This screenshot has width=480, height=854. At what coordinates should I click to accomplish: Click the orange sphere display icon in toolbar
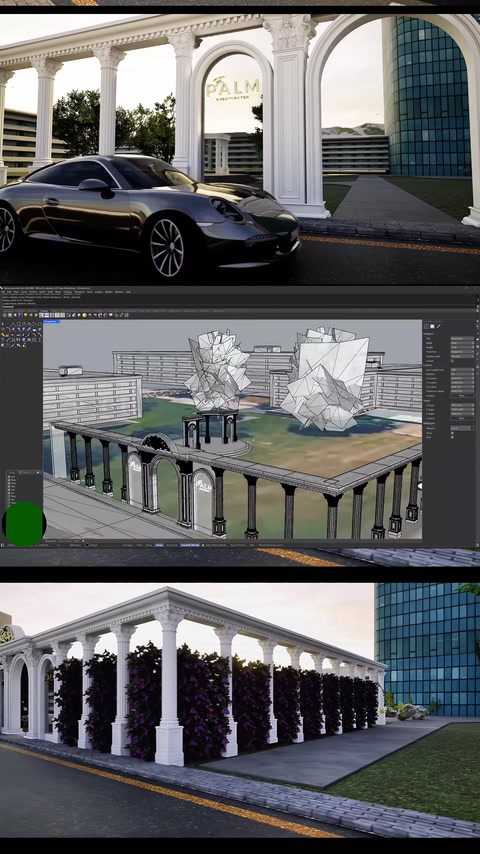pos(26,315)
